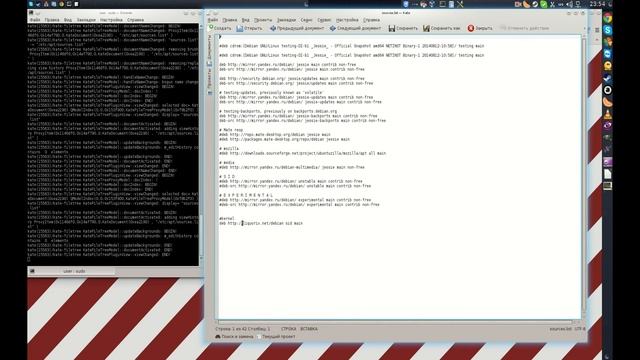Click Сохранить как (Save as) toolbar button
Screen dimensions: 640x360
(x=441, y=28)
